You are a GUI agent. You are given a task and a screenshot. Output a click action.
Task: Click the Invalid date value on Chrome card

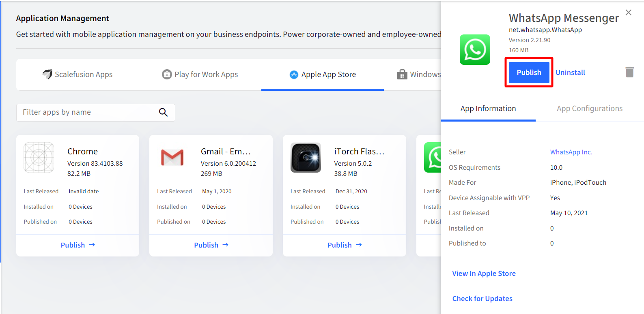pyautogui.click(x=84, y=191)
